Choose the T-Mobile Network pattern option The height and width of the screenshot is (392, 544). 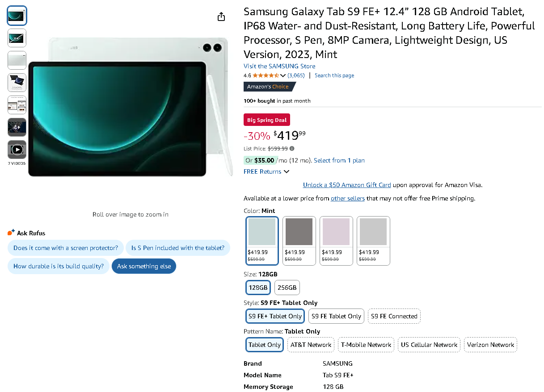(x=366, y=345)
